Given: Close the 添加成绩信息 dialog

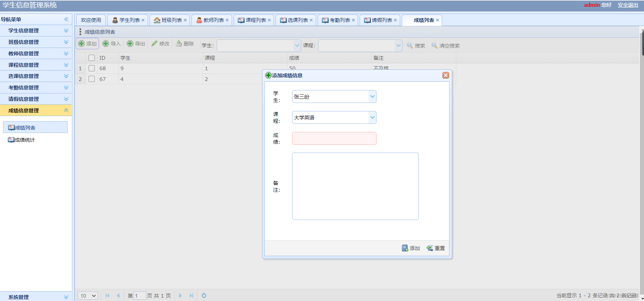Looking at the screenshot, I should pyautogui.click(x=445, y=75).
